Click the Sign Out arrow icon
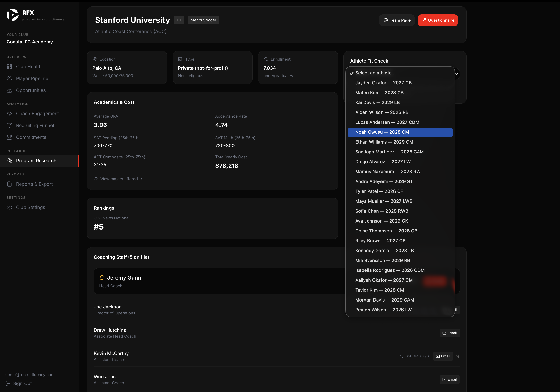This screenshot has width=560, height=392. (x=8, y=384)
